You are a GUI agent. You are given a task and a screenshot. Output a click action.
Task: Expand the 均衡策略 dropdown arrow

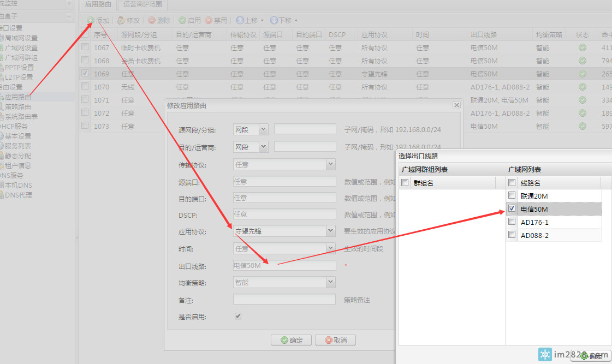click(330, 282)
